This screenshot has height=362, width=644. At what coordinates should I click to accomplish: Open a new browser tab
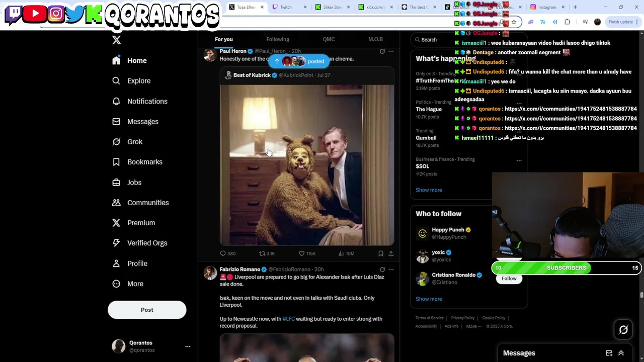575,7
